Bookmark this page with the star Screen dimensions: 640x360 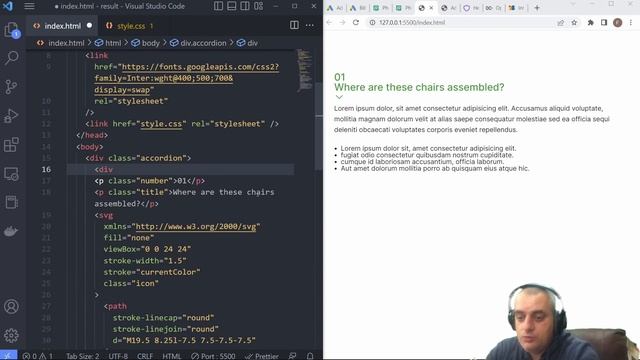pyautogui.click(x=574, y=22)
